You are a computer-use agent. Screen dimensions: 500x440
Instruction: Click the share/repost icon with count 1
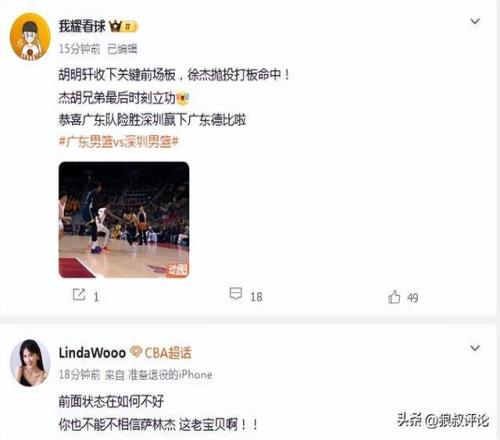[x=79, y=295]
